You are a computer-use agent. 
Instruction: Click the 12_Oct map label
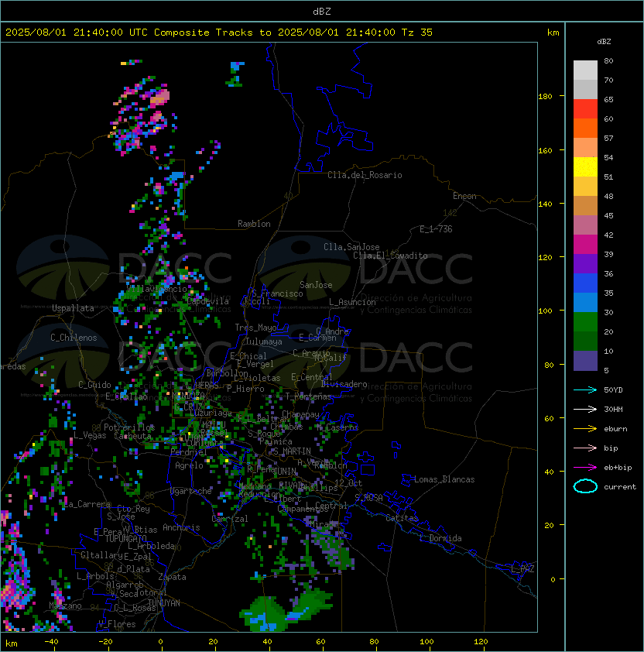(348, 483)
